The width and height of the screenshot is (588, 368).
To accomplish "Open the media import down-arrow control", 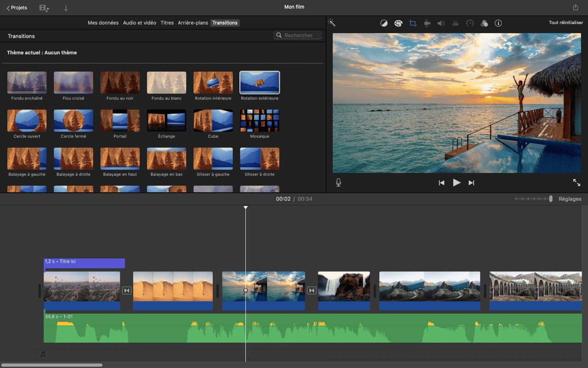I will click(66, 8).
